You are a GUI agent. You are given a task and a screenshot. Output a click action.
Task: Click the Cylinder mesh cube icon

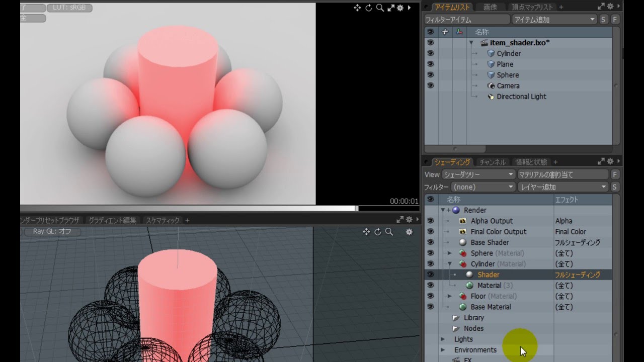tap(492, 53)
